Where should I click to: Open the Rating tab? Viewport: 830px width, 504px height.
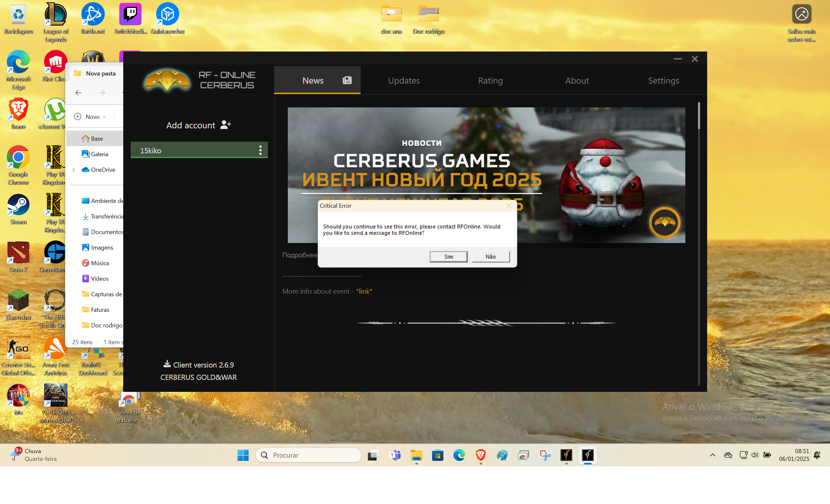pyautogui.click(x=490, y=80)
